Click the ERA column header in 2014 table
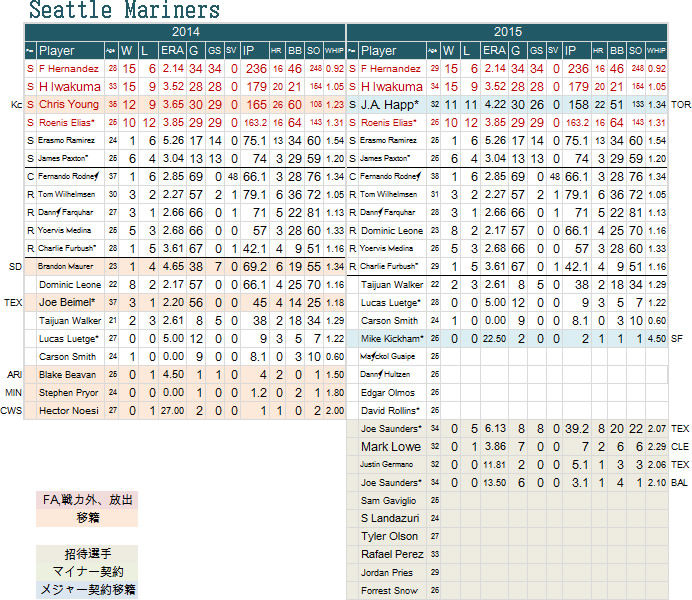The image size is (692, 600). tap(172, 51)
